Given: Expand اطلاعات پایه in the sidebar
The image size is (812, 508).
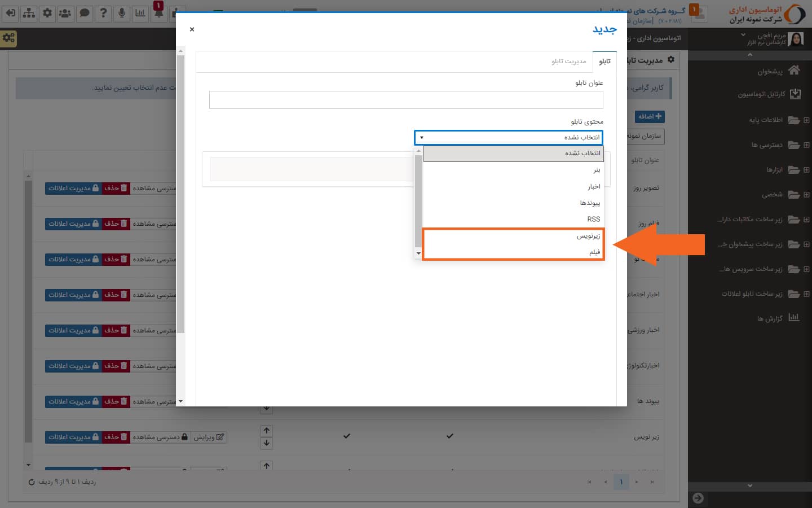Looking at the screenshot, I should pos(765,120).
